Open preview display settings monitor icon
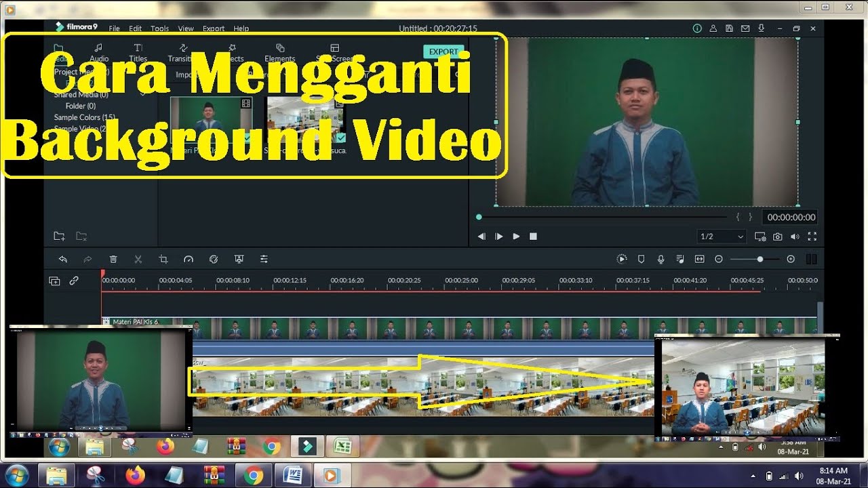Viewport: 868px width, 488px height. point(760,237)
